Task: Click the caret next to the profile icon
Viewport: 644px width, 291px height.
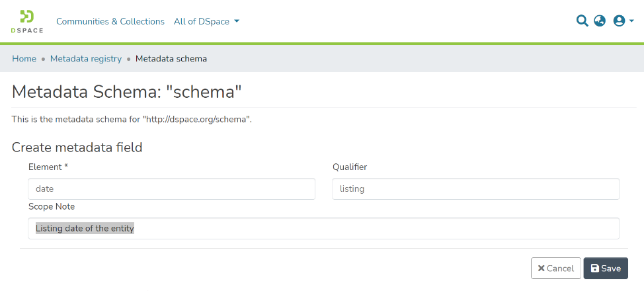Action: click(631, 21)
